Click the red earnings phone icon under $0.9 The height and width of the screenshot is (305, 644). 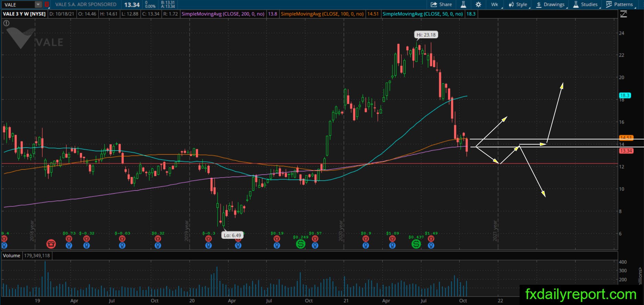click(x=366, y=239)
